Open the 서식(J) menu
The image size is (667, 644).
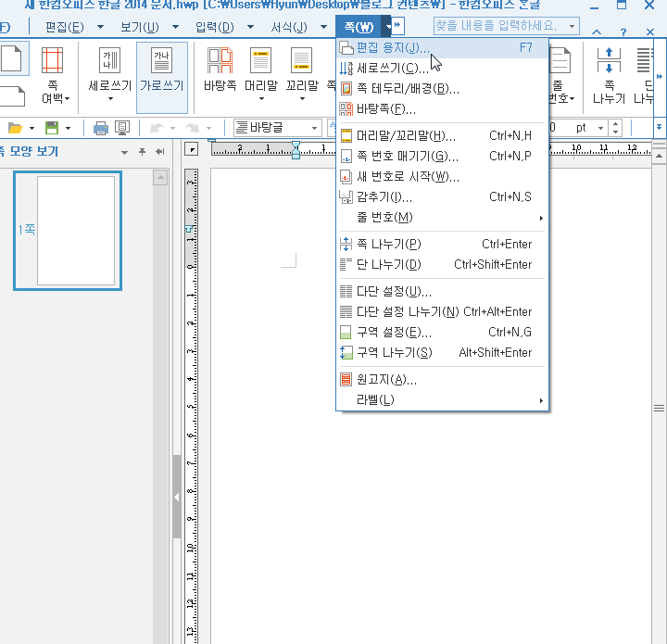(x=289, y=27)
